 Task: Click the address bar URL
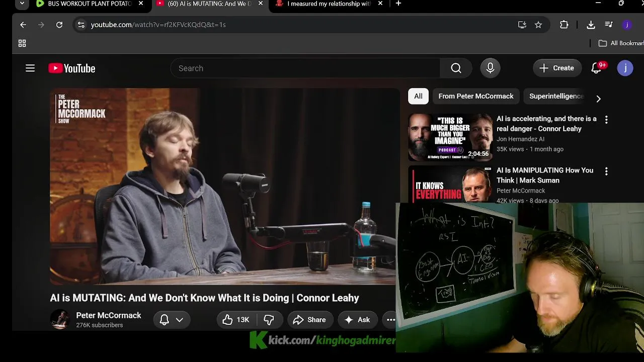(x=158, y=25)
